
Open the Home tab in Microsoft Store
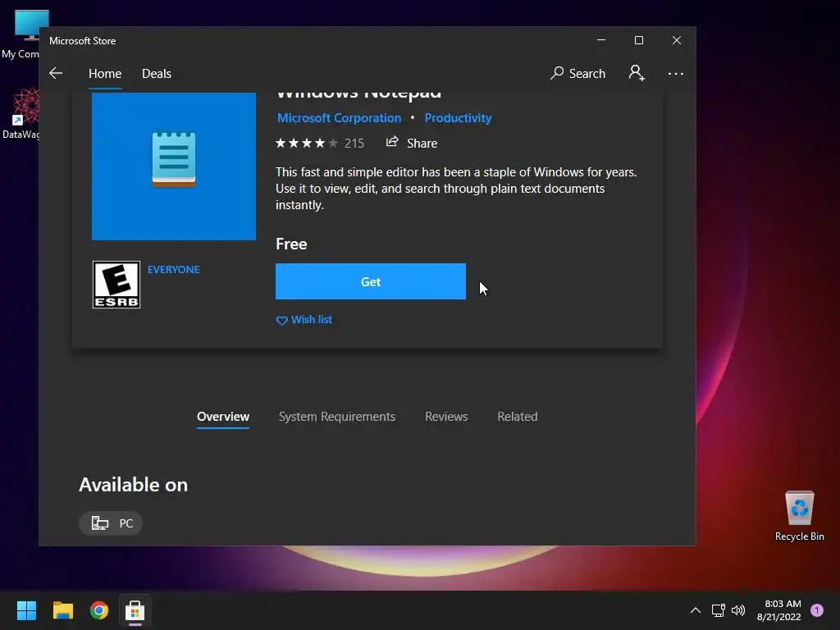[105, 73]
